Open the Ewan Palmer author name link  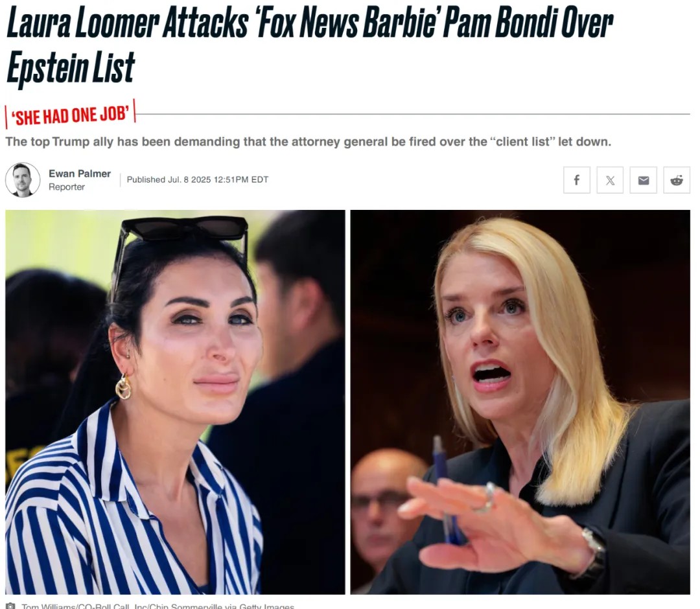click(x=80, y=174)
